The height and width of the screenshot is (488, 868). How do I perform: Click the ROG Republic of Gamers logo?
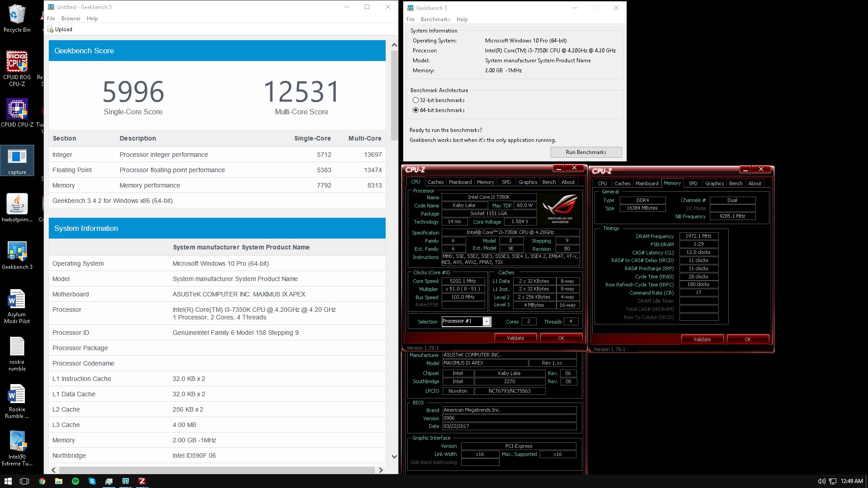pyautogui.click(x=560, y=209)
